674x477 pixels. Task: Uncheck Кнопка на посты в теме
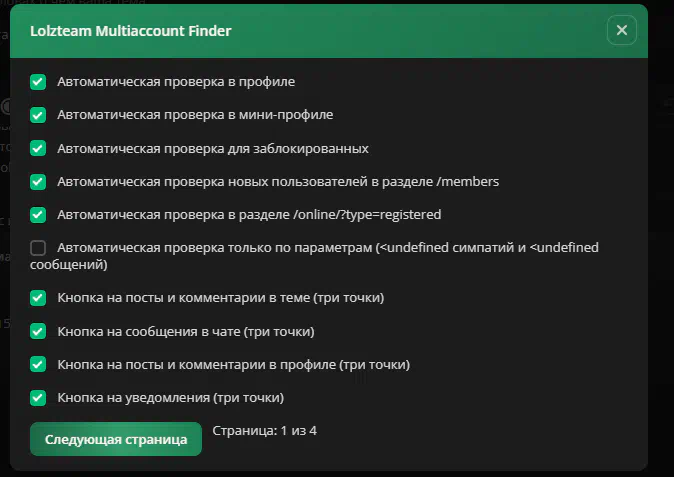coord(38,298)
